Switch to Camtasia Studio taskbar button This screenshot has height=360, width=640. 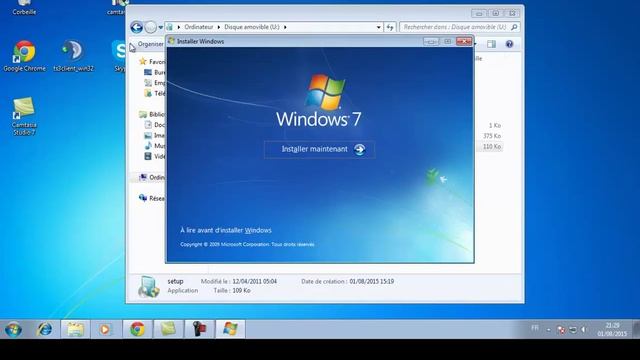click(168, 329)
